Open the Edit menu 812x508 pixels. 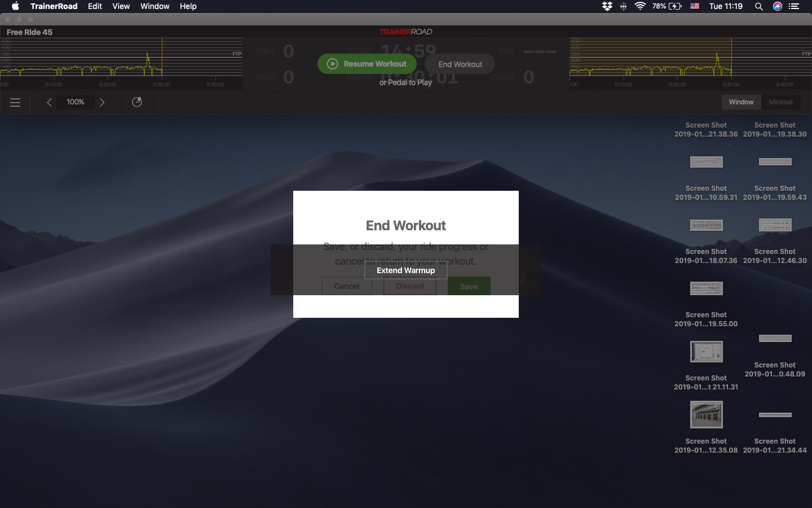click(95, 6)
